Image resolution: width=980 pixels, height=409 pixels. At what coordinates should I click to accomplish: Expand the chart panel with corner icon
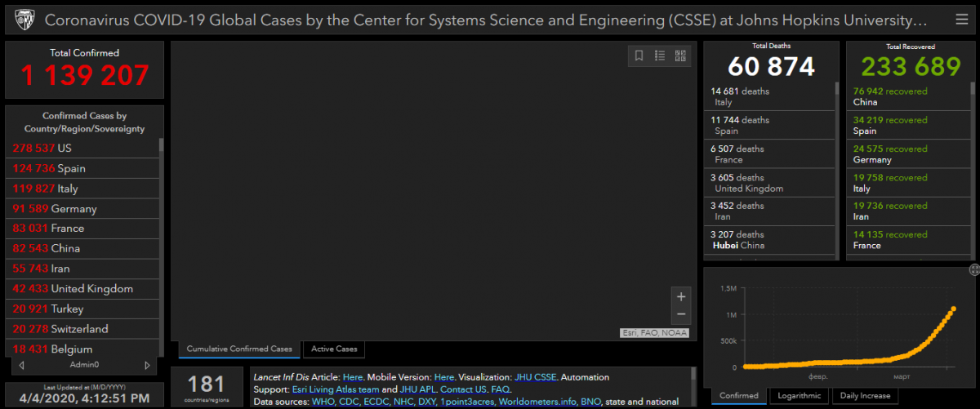point(974,269)
